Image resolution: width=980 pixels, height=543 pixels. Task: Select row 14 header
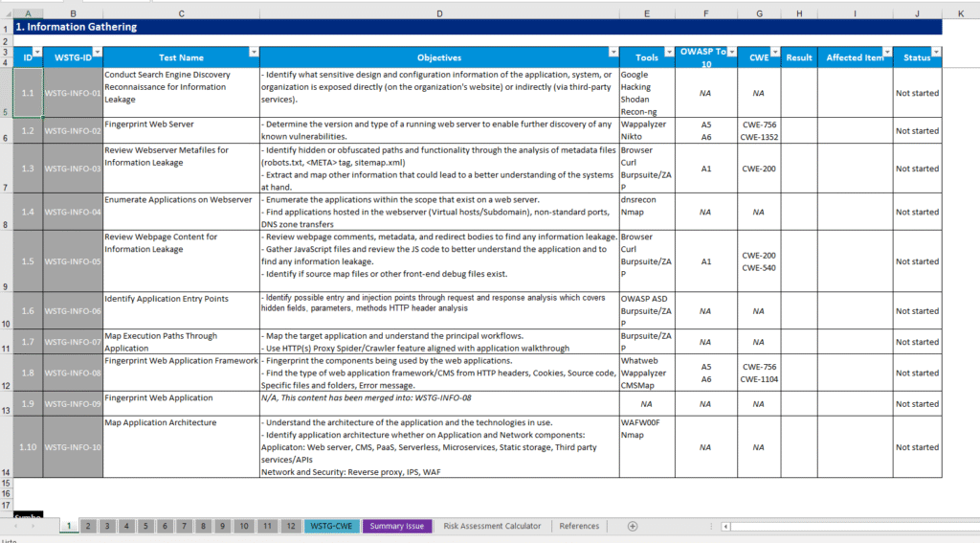6,472
